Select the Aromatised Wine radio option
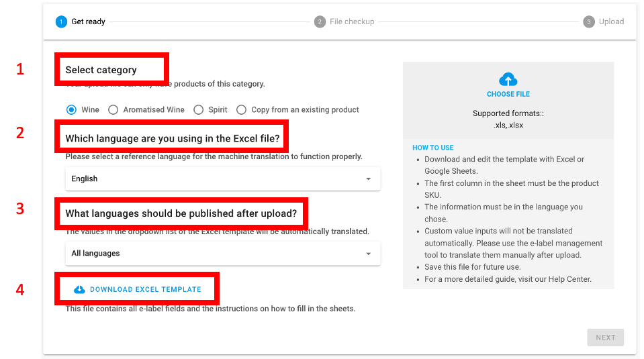 coord(113,109)
